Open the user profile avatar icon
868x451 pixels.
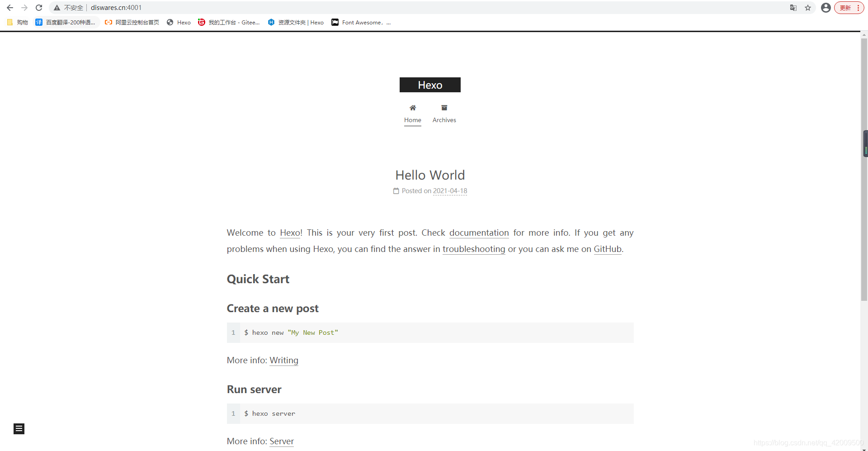click(x=826, y=8)
